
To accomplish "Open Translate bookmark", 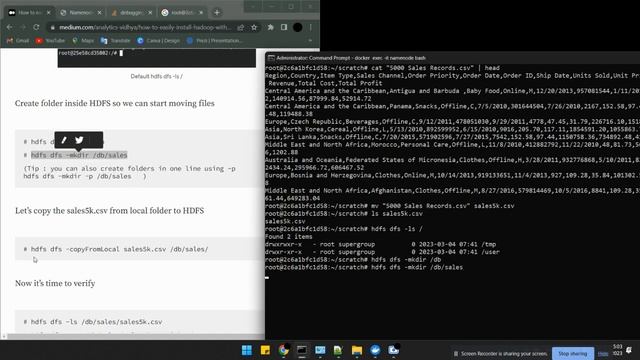I will pos(116,40).
